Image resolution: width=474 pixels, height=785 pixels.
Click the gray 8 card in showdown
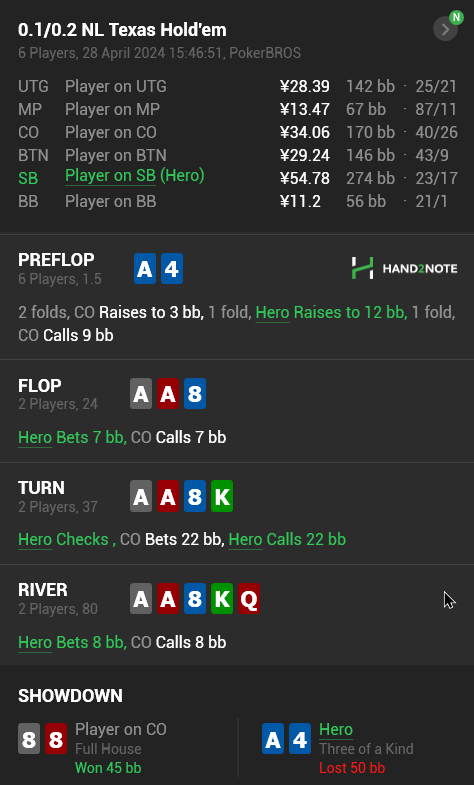coord(29,738)
